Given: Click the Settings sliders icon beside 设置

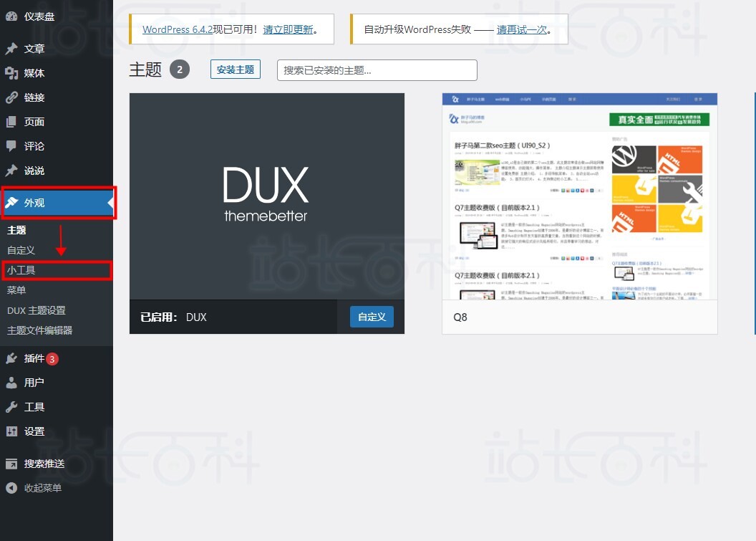Looking at the screenshot, I should pos(11,431).
